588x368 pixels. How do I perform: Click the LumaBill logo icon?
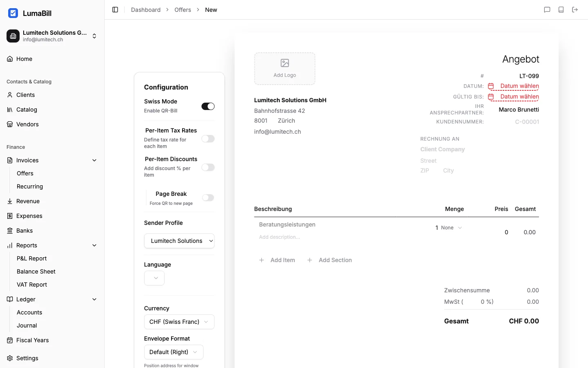(x=13, y=13)
